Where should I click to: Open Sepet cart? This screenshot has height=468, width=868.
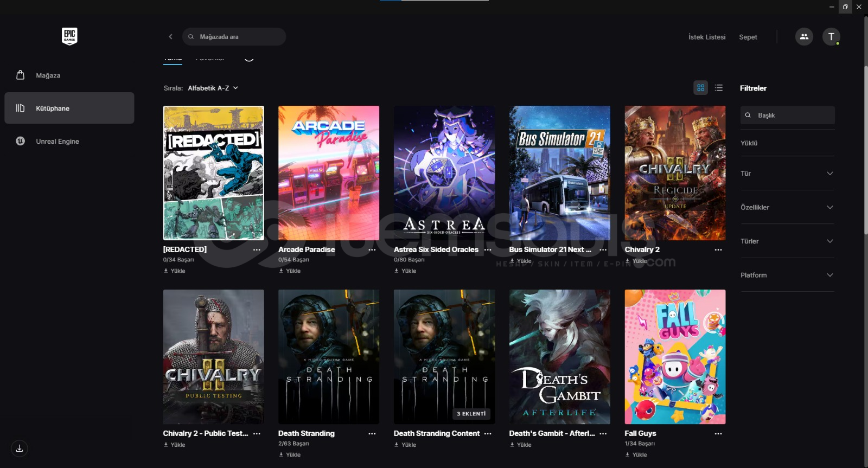748,37
